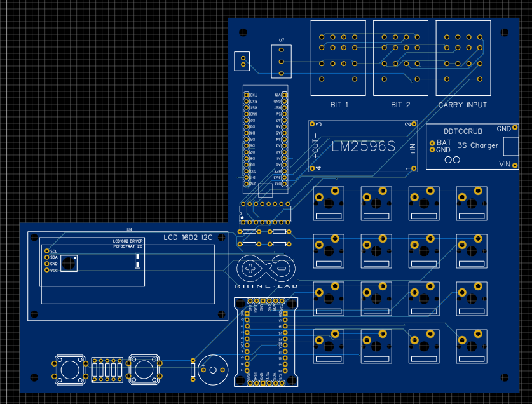The height and width of the screenshot is (404, 532).
Task: Select the SCL pad on the LCD driver
Action: coord(47,251)
